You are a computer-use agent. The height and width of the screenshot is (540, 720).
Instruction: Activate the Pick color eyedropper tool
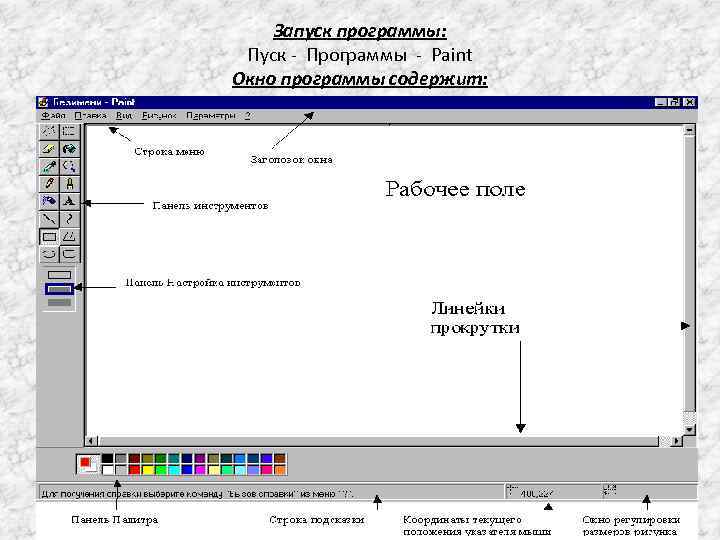[49, 166]
